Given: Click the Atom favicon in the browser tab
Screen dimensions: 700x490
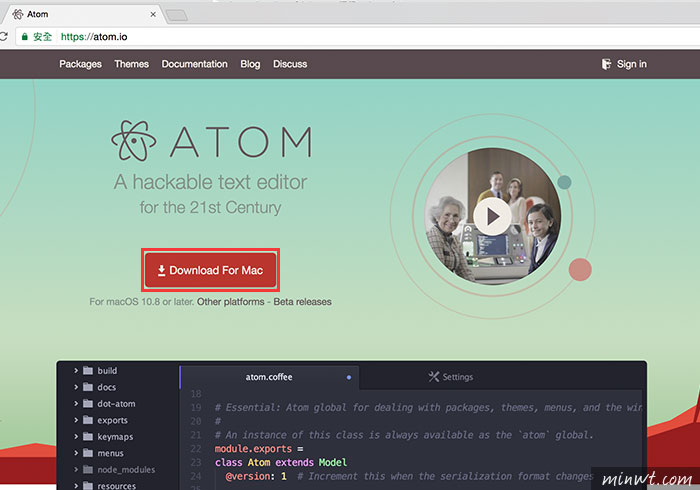Looking at the screenshot, I should click(x=18, y=14).
